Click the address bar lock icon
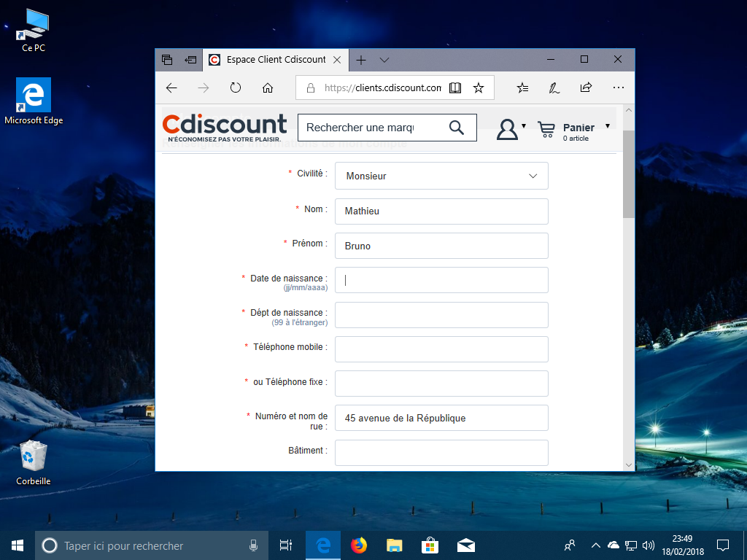The image size is (747, 560). (x=311, y=87)
